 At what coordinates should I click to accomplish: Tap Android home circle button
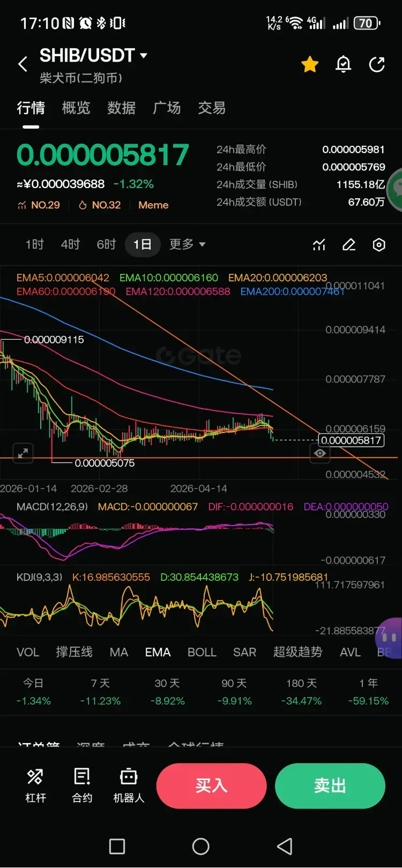pyautogui.click(x=201, y=847)
